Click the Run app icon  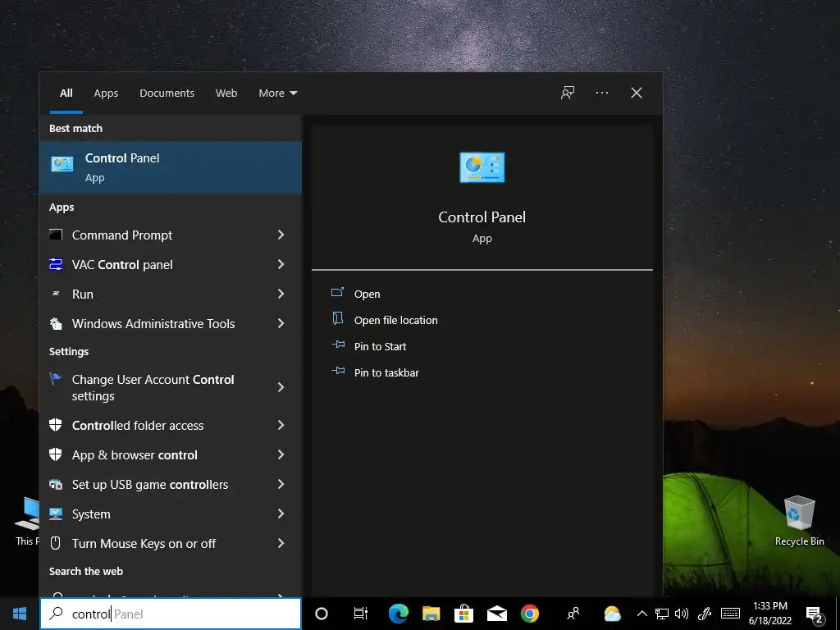pyautogui.click(x=56, y=294)
